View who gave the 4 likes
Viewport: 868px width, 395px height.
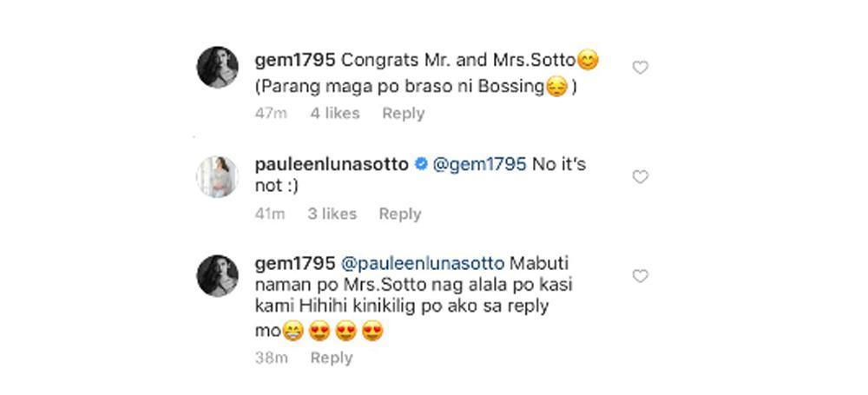[x=334, y=114]
